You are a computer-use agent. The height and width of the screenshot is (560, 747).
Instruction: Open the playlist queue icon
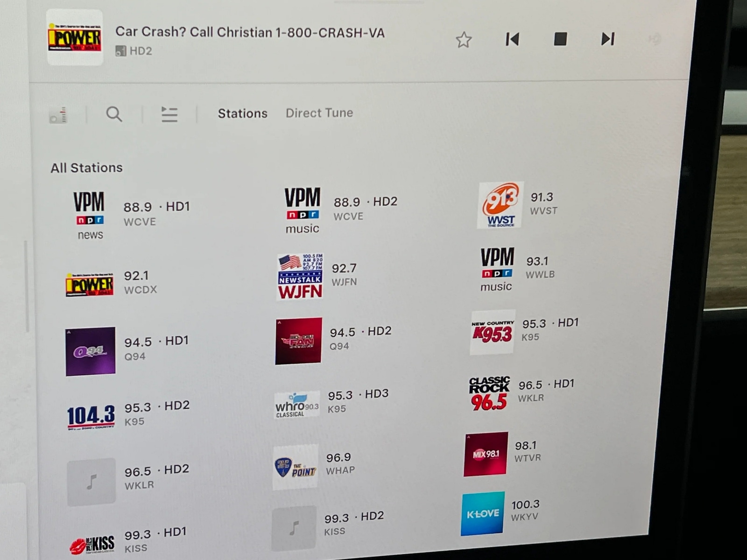click(x=169, y=114)
